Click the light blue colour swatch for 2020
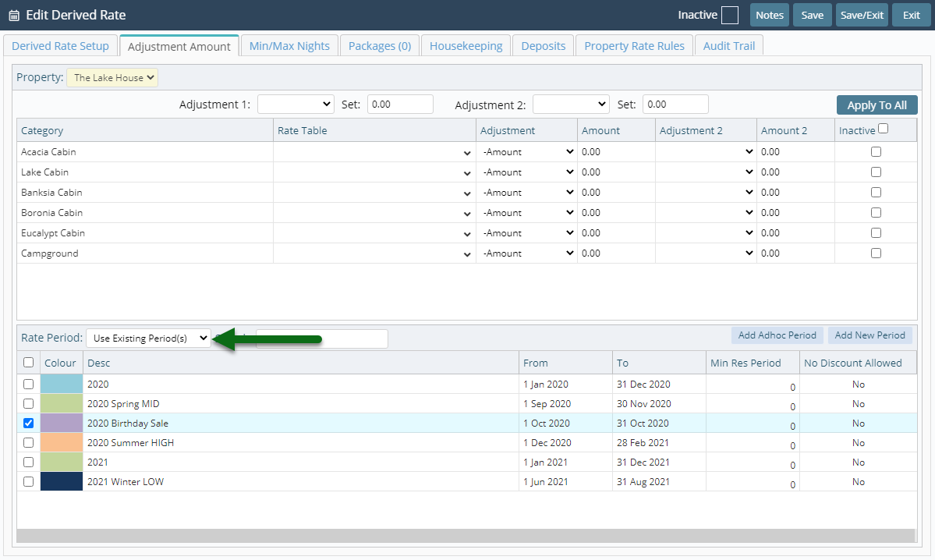 click(62, 384)
